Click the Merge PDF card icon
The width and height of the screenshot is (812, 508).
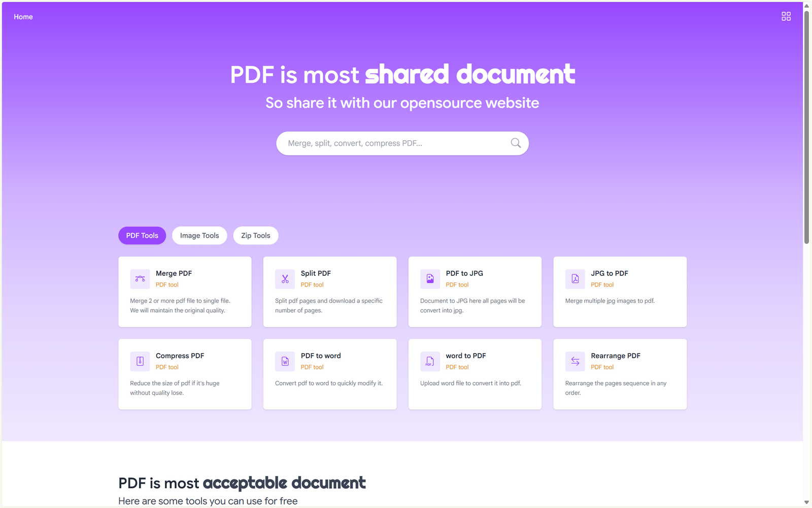pos(140,279)
